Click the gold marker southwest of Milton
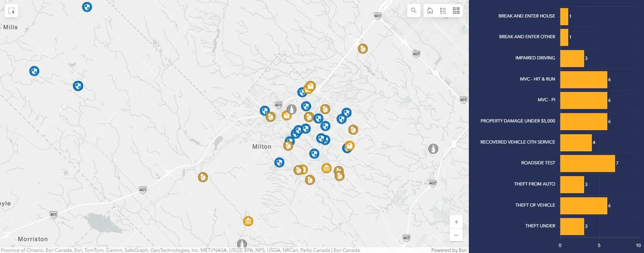This screenshot has height=253, width=644. click(x=202, y=177)
